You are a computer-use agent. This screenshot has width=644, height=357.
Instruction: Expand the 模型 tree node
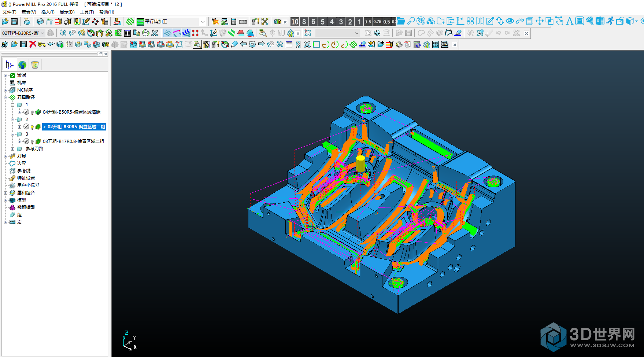(5, 200)
